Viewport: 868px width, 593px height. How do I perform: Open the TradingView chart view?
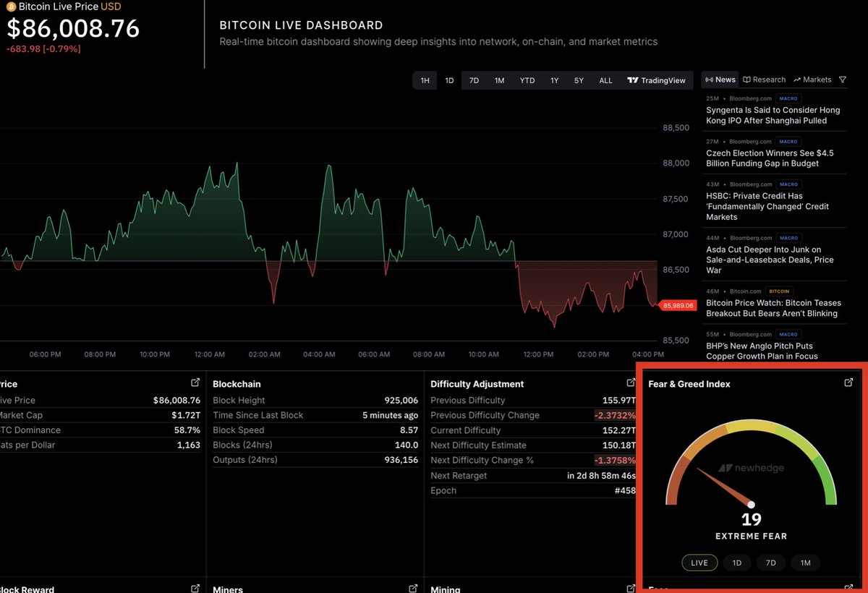(656, 80)
